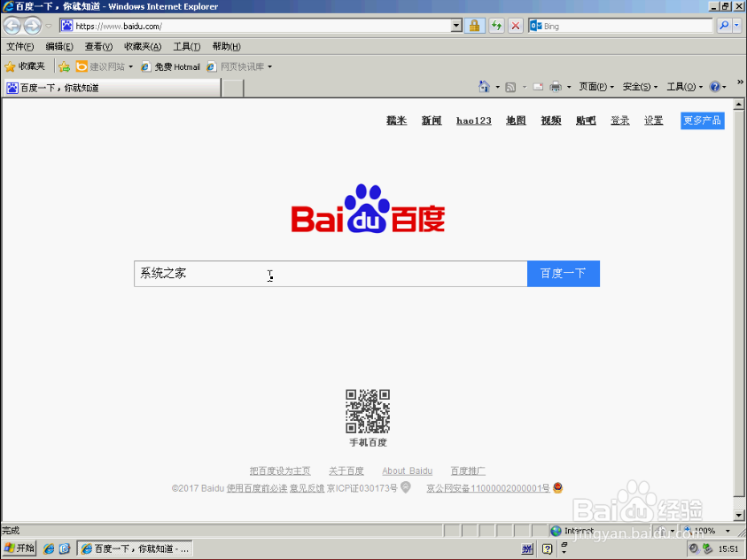Open the 查看(V) menu
The width and height of the screenshot is (747, 560).
[x=98, y=47]
